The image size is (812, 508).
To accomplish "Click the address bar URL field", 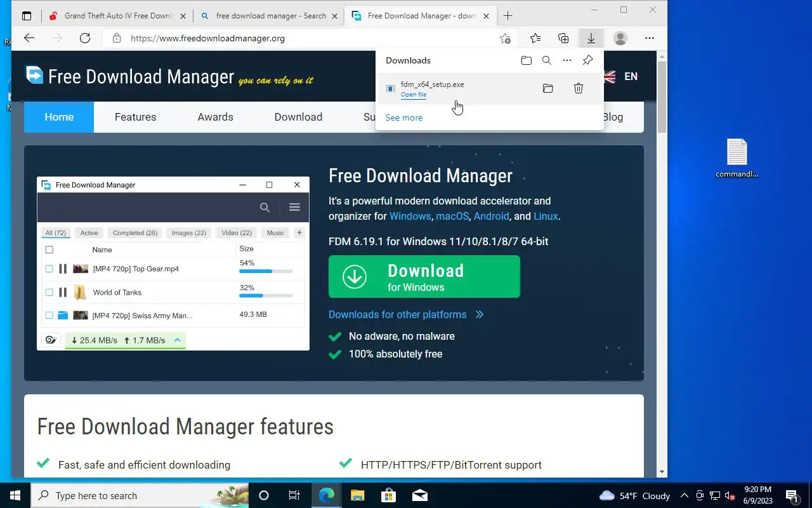I will point(309,38).
